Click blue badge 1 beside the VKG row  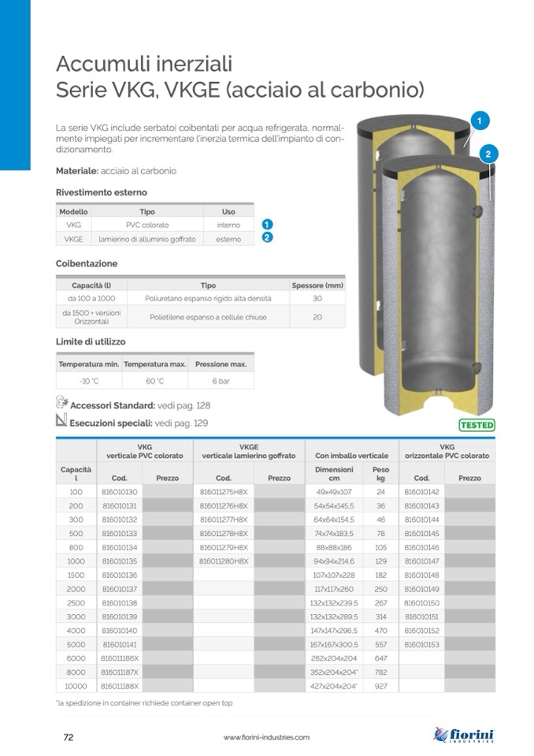pyautogui.click(x=267, y=225)
